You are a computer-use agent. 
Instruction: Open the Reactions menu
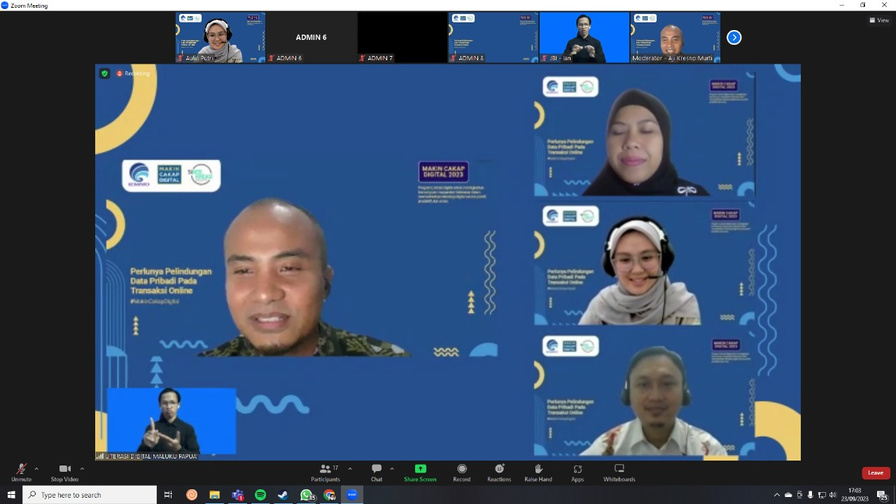[x=499, y=471]
